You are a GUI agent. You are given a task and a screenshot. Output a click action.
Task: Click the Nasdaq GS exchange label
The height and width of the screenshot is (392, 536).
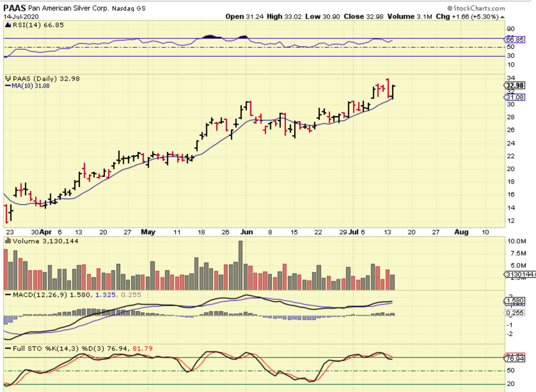coord(129,9)
